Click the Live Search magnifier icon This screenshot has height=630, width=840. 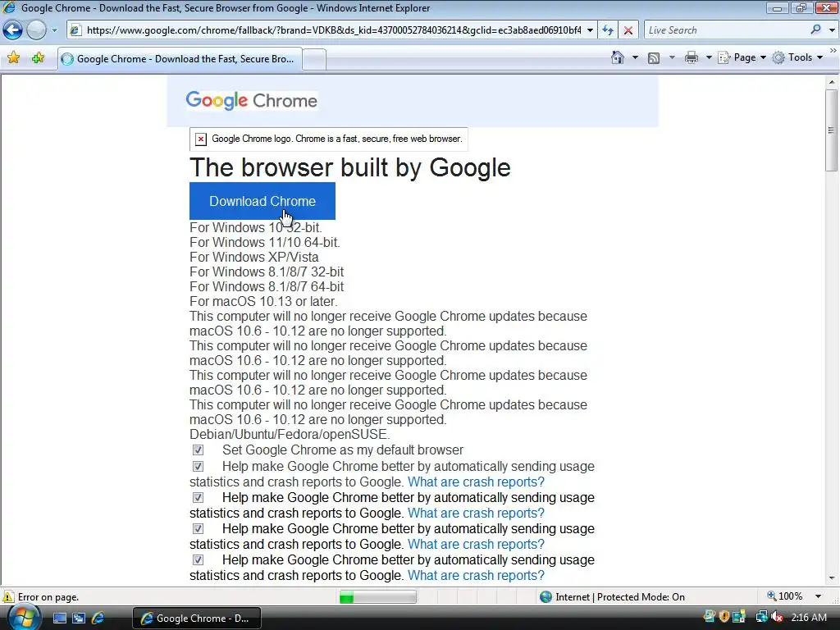[x=815, y=30]
